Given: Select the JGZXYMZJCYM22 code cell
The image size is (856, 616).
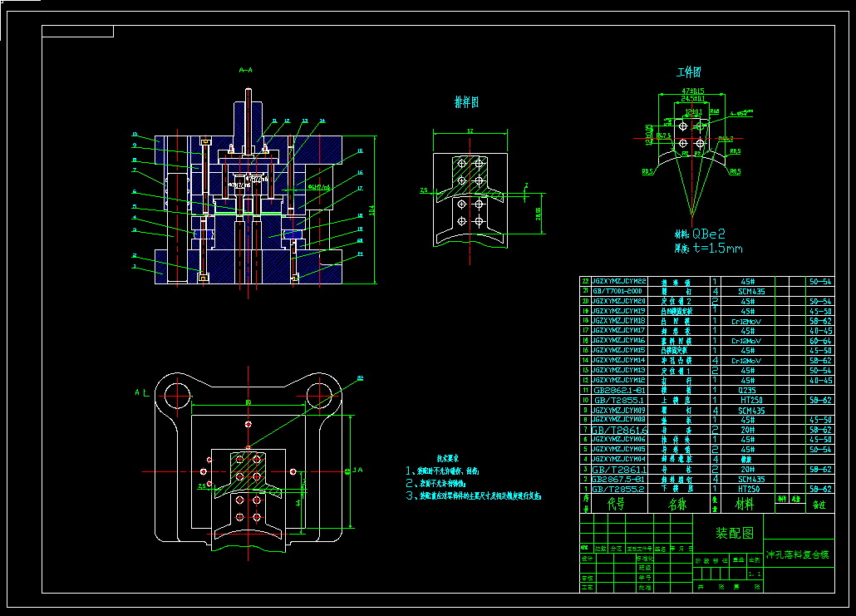Looking at the screenshot, I should click(619, 281).
